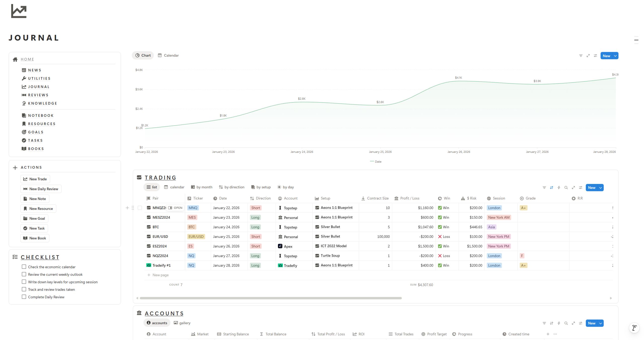Click the New Trade button
The image size is (644, 340).
pyautogui.click(x=35, y=179)
